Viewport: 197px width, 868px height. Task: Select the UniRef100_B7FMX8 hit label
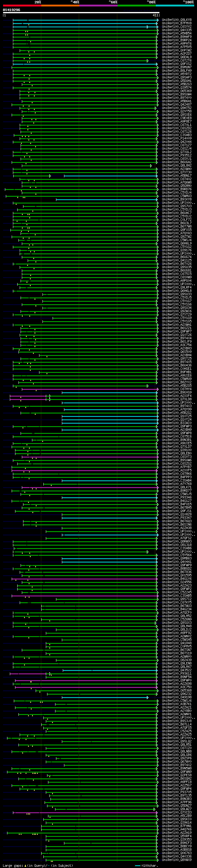point(177,23)
